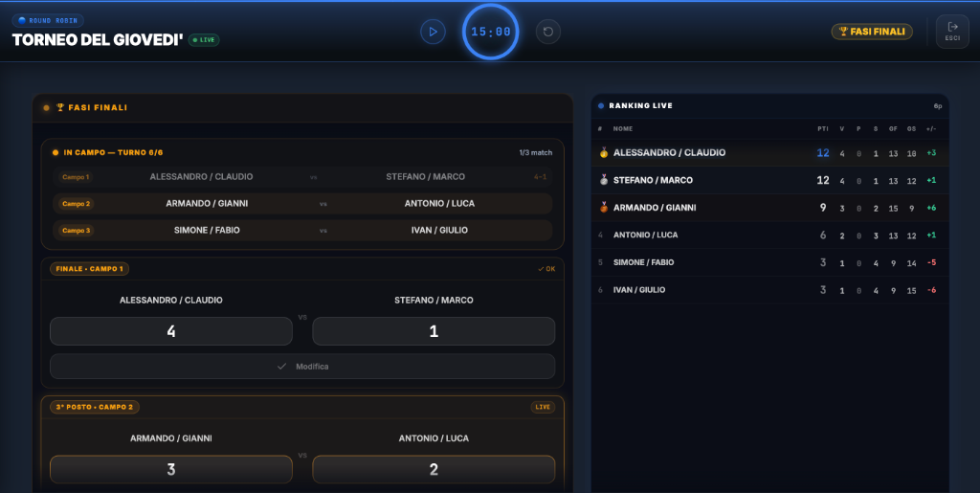Click the PTI column header
Viewport: 980px width, 493px height.
822,128
